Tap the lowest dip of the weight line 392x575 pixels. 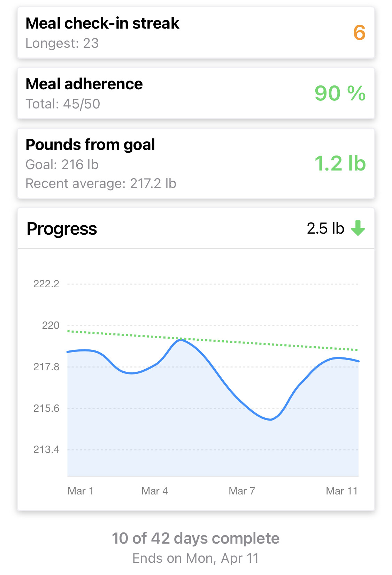pos(270,419)
